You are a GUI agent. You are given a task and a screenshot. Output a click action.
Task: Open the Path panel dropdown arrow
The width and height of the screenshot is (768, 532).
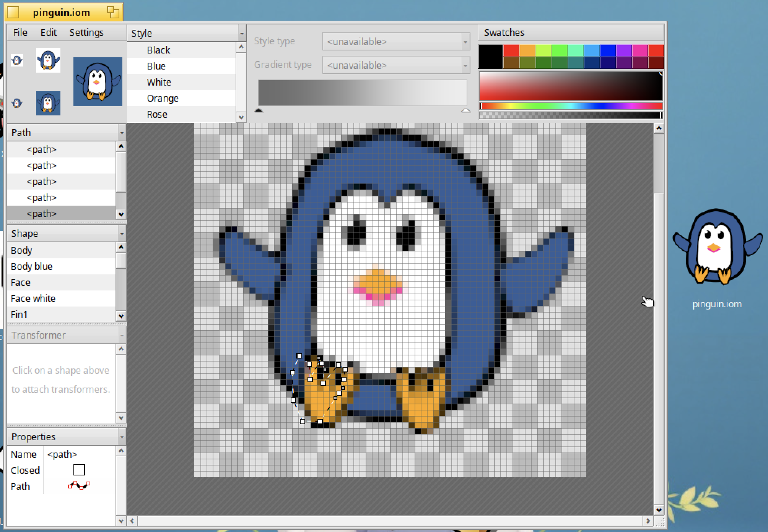click(122, 133)
